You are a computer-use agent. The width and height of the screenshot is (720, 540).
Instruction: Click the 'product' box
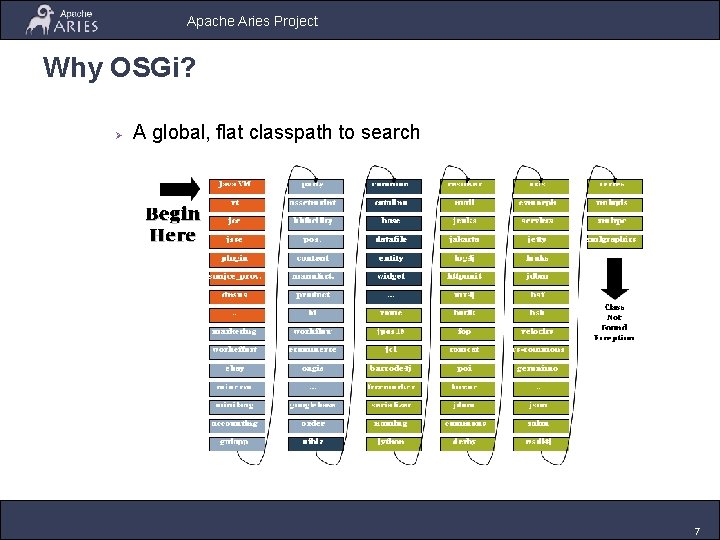point(316,297)
